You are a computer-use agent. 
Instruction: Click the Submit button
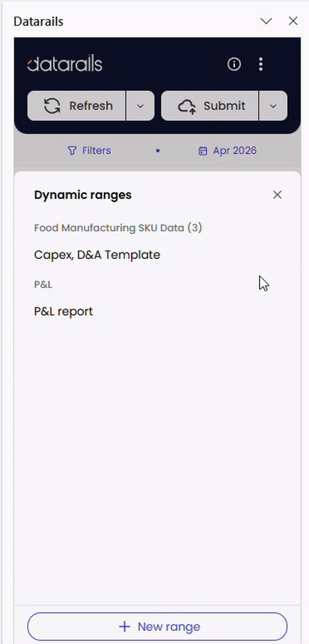click(210, 106)
